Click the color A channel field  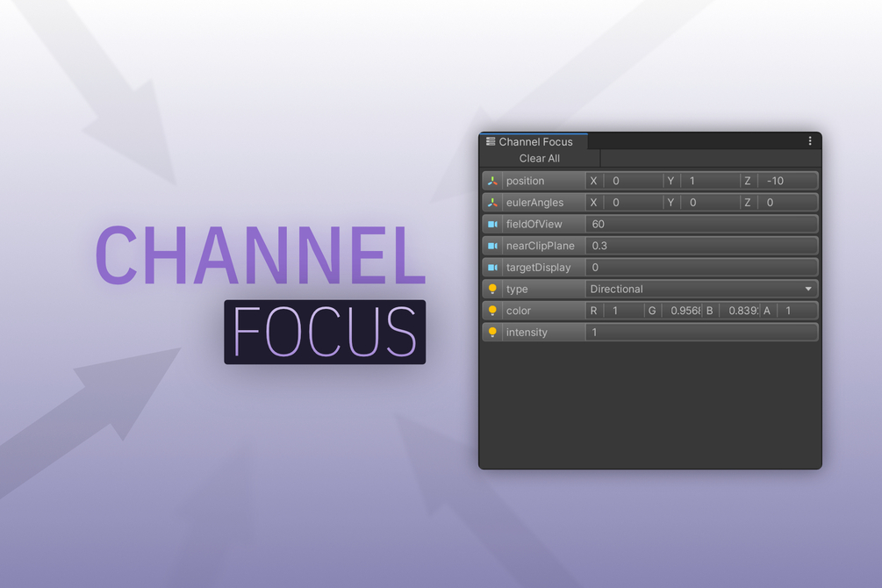pyautogui.click(x=797, y=311)
